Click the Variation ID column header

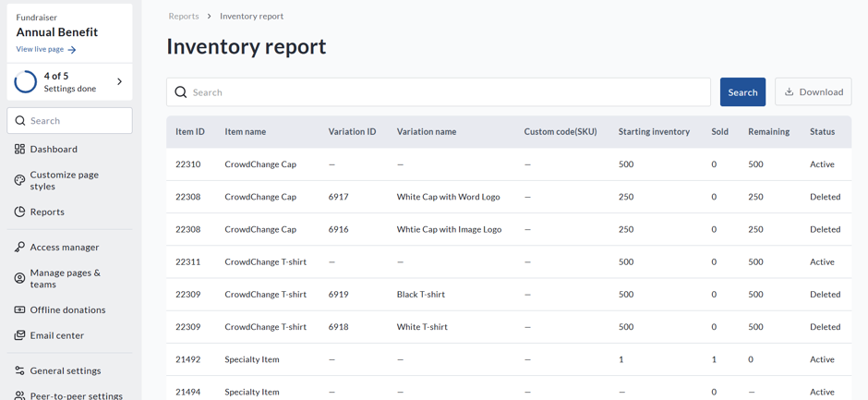point(352,132)
